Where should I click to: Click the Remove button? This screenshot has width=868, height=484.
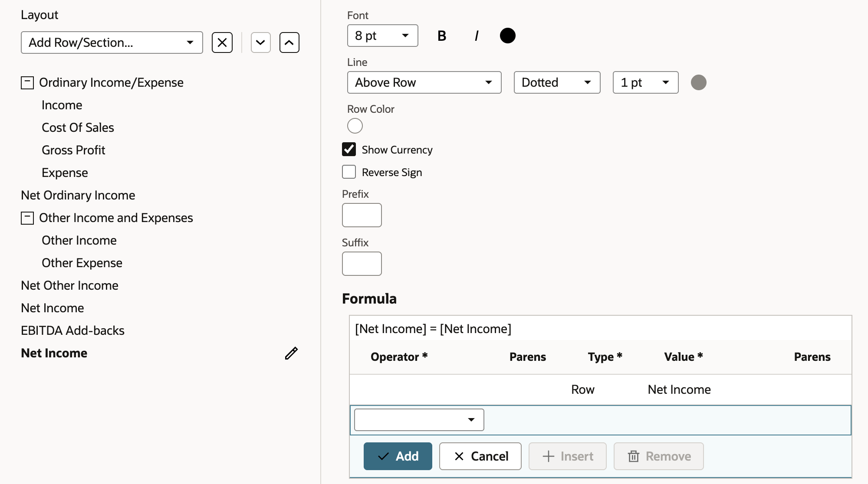[659, 456]
